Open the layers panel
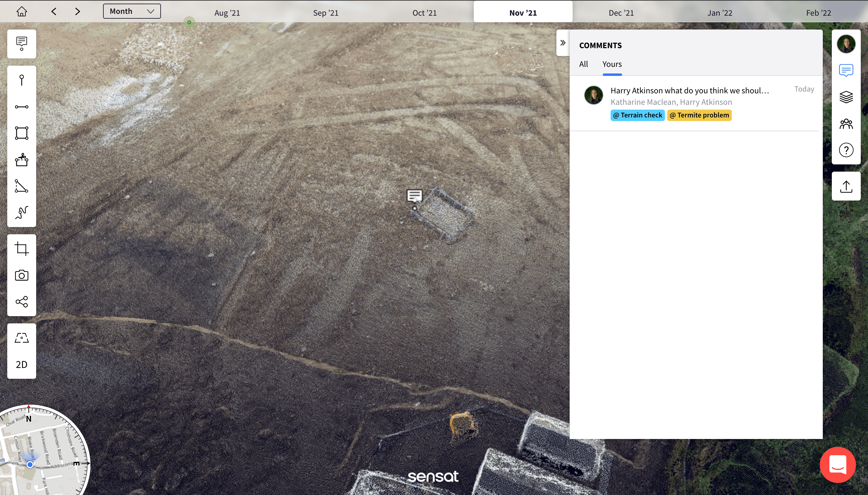868x495 pixels. point(846,97)
